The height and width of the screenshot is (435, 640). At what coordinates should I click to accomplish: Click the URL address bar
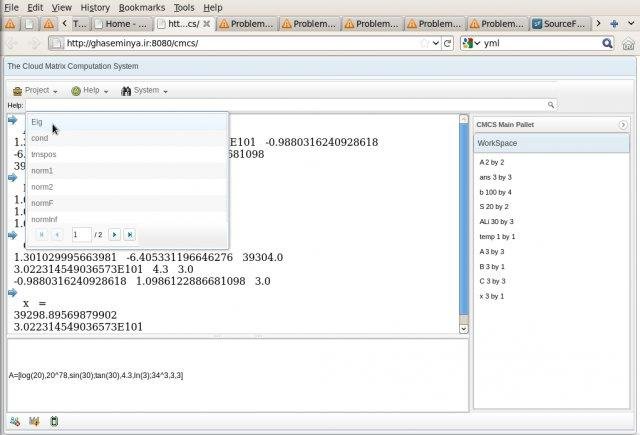click(241, 43)
